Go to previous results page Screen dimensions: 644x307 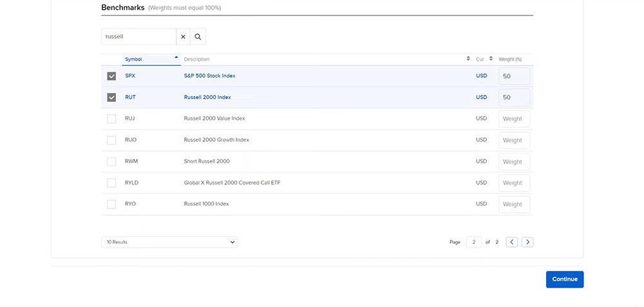512,242
